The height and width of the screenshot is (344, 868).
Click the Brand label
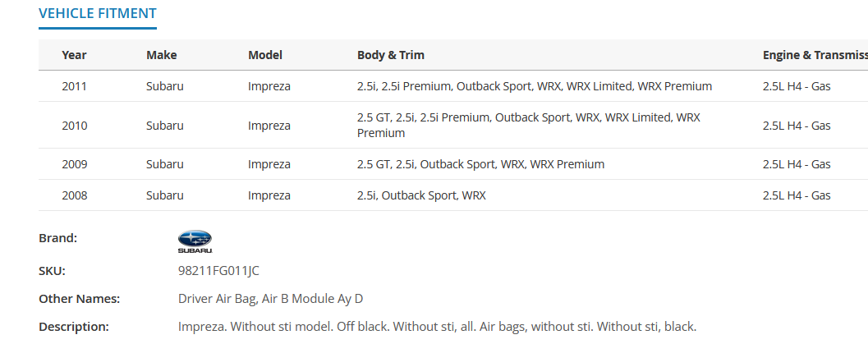point(58,238)
